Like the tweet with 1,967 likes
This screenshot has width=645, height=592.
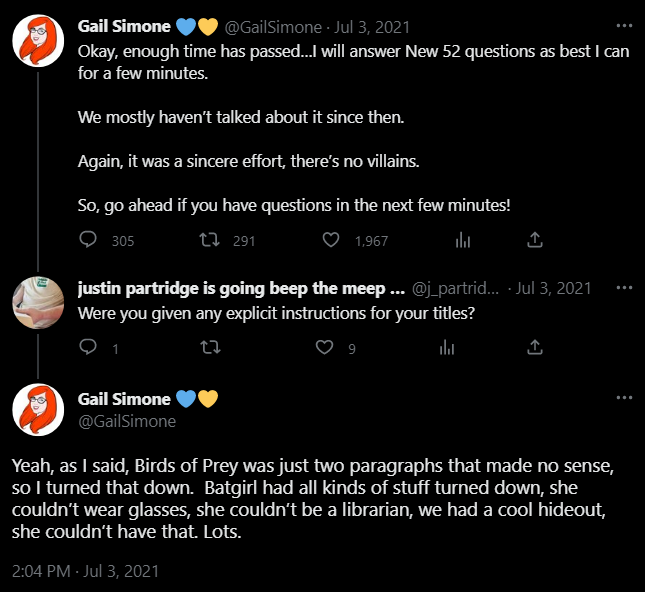(331, 239)
